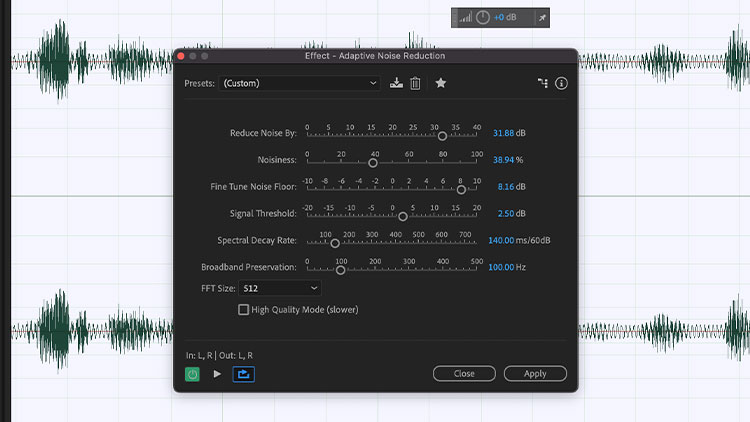
Task: Click the 31.88 dB value
Action: point(503,133)
